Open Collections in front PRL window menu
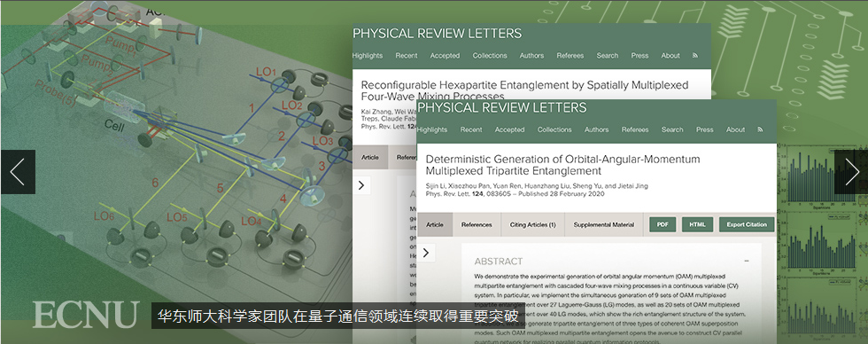This screenshot has width=868, height=344. (554, 129)
